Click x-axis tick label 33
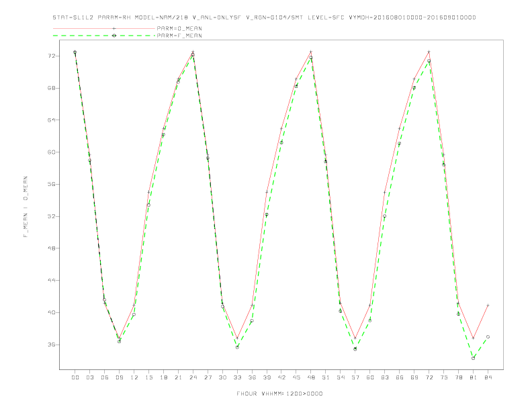 point(237,377)
